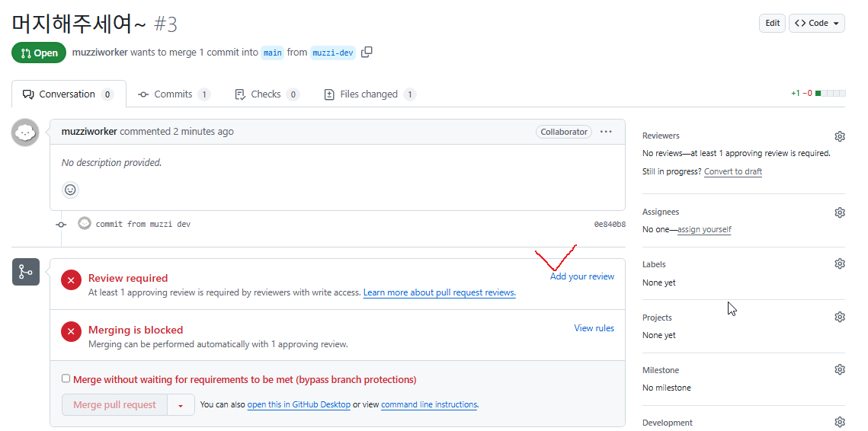
Task: Click the main base branch label
Action: coord(272,53)
